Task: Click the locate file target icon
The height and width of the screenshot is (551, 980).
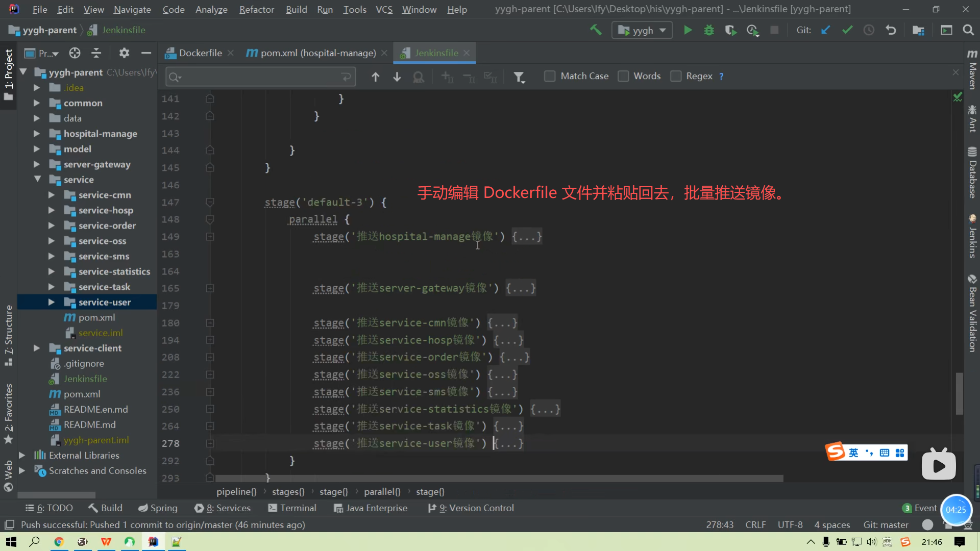Action: pos(75,53)
